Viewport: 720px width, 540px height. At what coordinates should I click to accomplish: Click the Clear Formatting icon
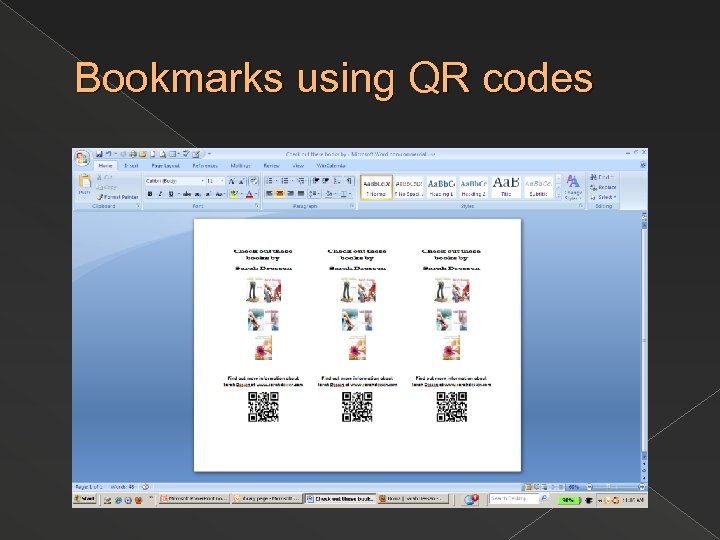click(254, 181)
